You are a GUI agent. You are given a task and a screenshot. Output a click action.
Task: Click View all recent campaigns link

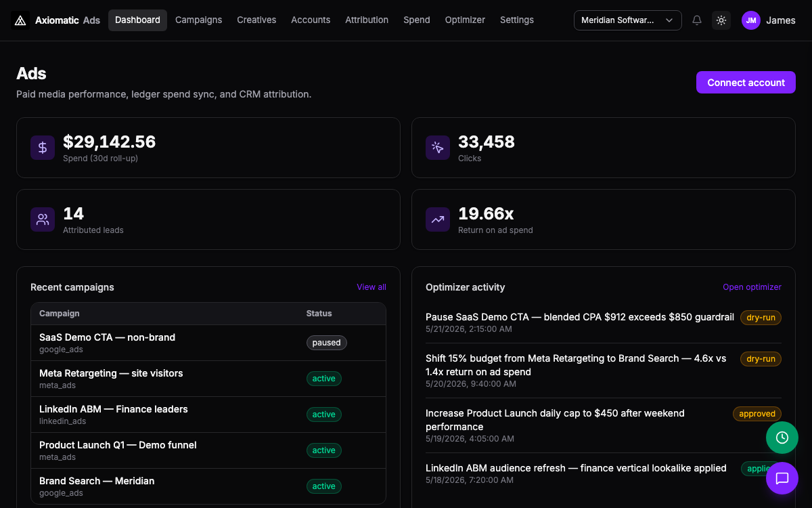(x=371, y=287)
